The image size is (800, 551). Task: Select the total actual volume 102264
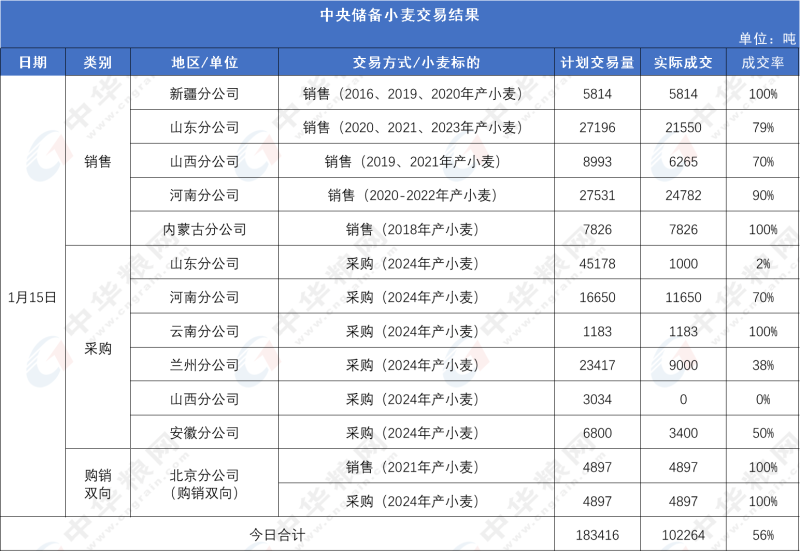point(682,535)
